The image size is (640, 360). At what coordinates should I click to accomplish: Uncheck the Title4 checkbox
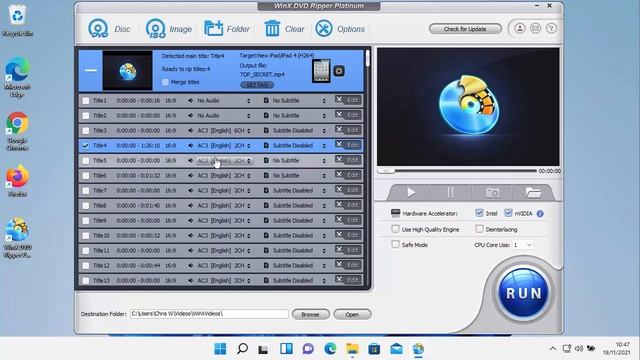[86, 146]
